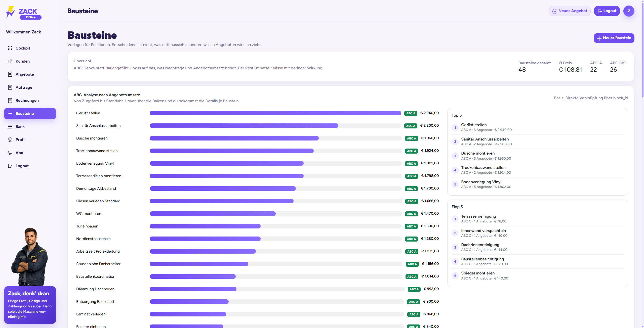Click the ABC A badge for WC montieren
Viewport: 644px width, 328px height.
pos(412,214)
